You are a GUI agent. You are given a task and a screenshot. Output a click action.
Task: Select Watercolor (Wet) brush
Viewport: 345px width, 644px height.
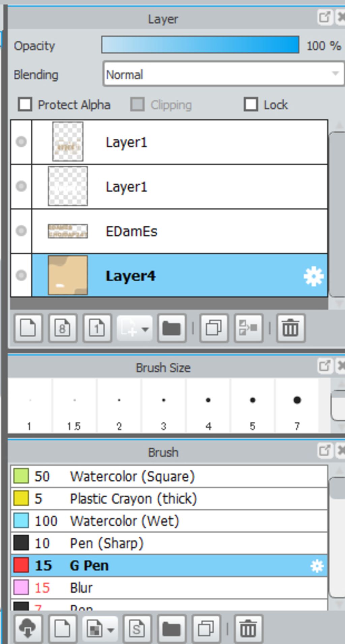(124, 521)
